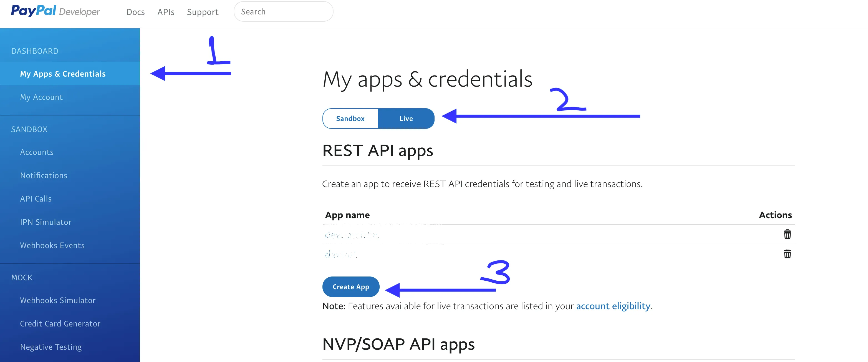Follow the account eligibility link
Image resolution: width=868 pixels, height=362 pixels.
point(613,306)
